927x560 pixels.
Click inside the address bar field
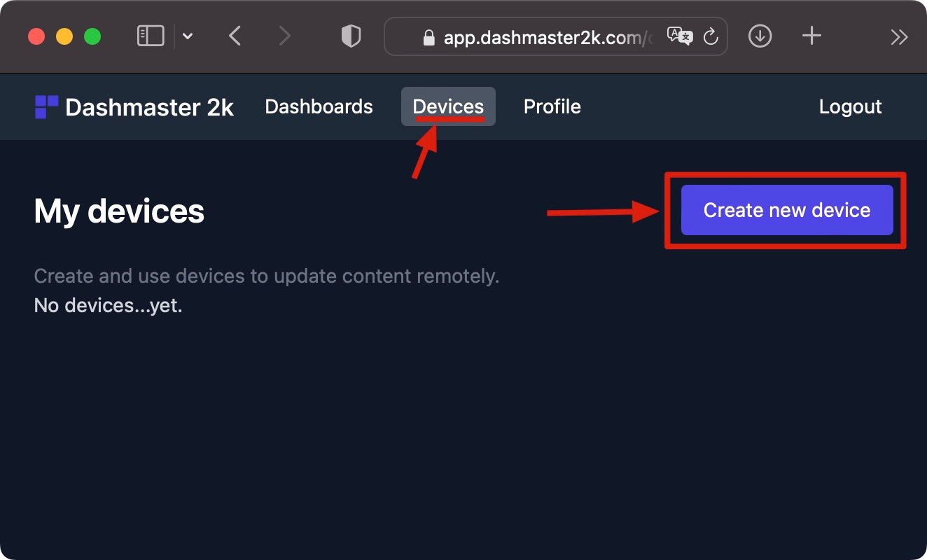click(x=553, y=37)
